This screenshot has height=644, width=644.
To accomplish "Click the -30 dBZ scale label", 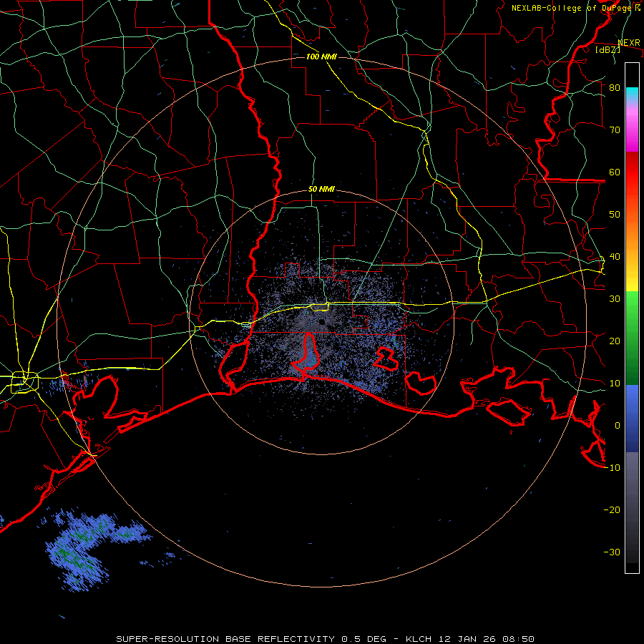I will pos(612,552).
